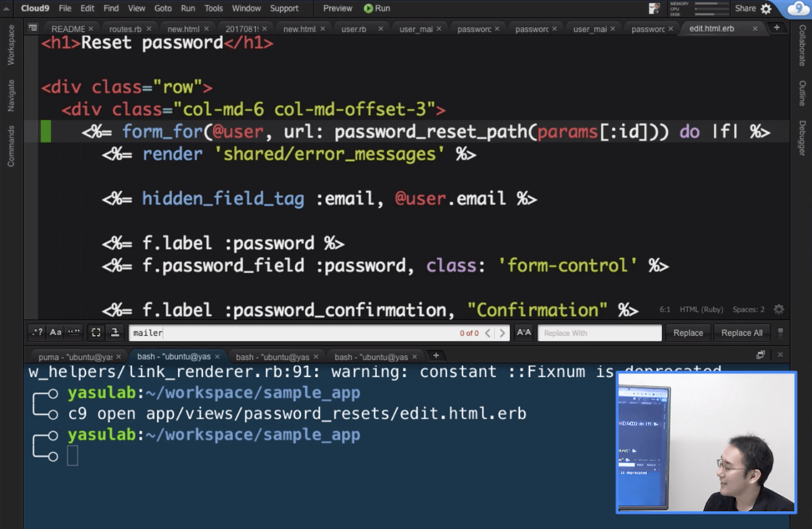Toggle preserve case for replace
This screenshot has height=529, width=812.
524,333
